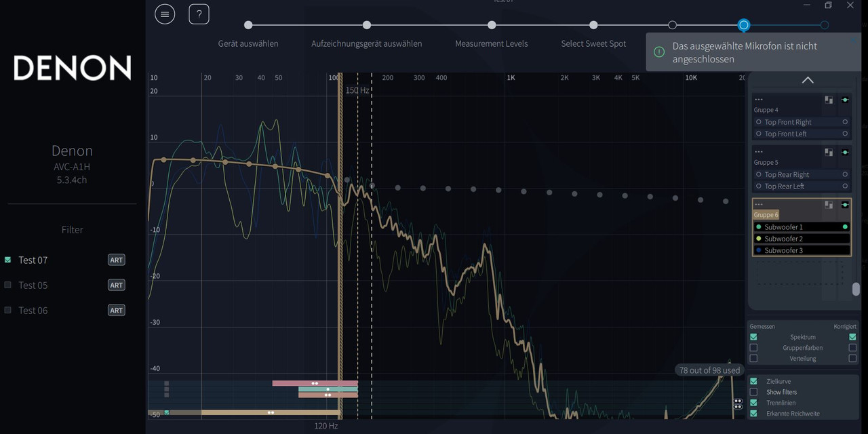
Task: Click the pink filter range bar
Action: point(315,383)
